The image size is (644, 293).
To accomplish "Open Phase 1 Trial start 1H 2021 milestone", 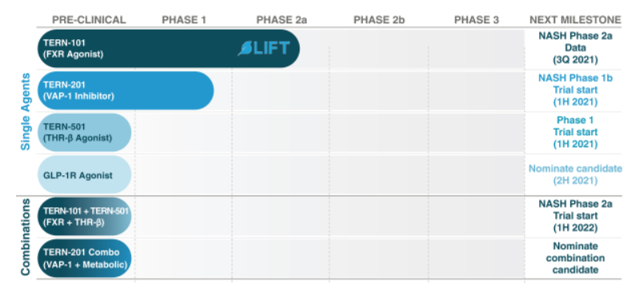I will (x=575, y=132).
